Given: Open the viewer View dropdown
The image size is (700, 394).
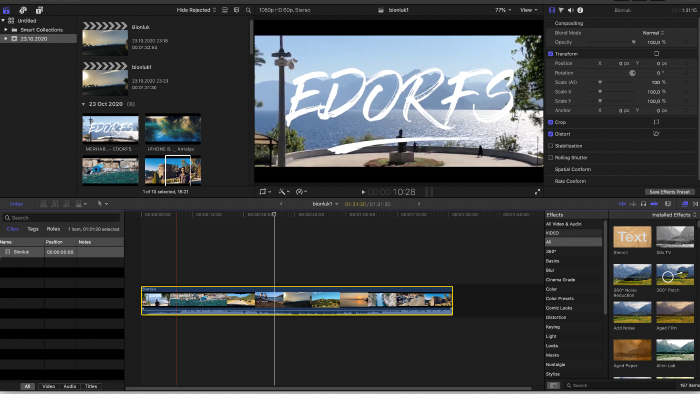Looking at the screenshot, I should [x=529, y=10].
